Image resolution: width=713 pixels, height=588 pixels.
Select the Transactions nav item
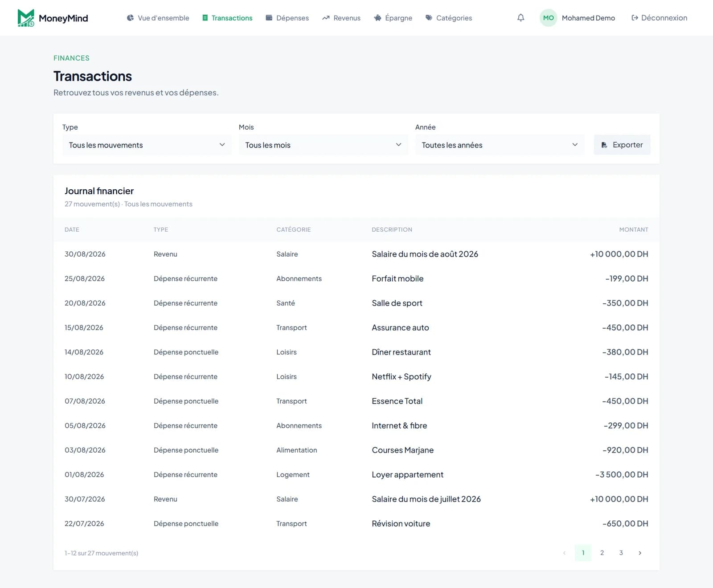tap(227, 18)
